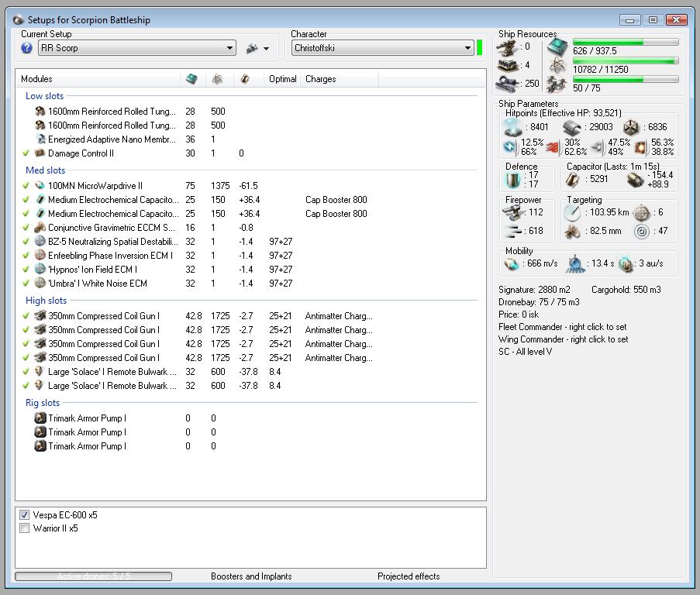
Task: Click the 100MN MicroWarpdrive II module icon
Action: pos(40,186)
